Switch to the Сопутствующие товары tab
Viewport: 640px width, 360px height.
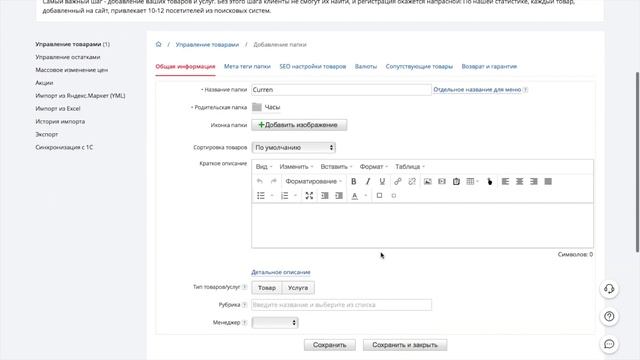(x=419, y=67)
